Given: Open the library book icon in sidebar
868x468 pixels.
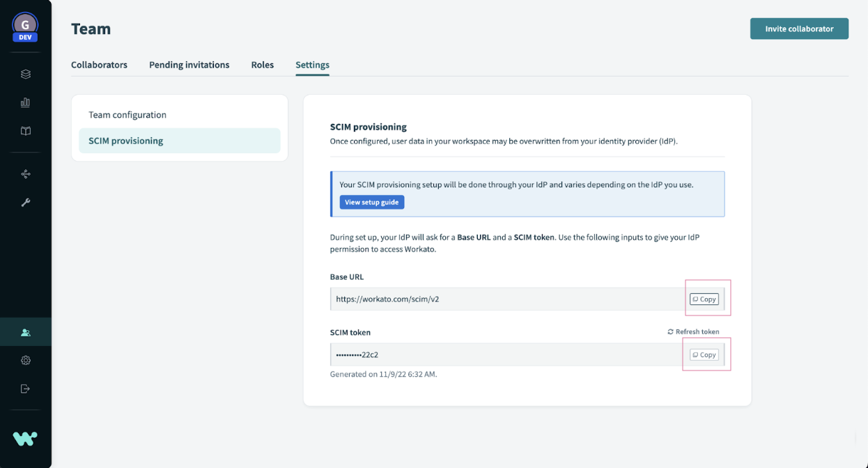Looking at the screenshot, I should (x=26, y=131).
